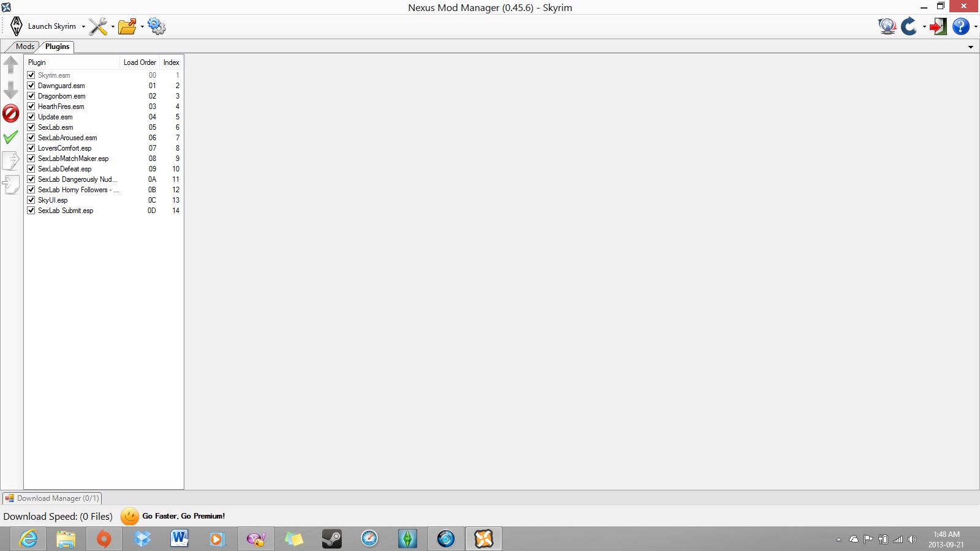Expand the Tools dropdown arrow

pyautogui.click(x=113, y=27)
